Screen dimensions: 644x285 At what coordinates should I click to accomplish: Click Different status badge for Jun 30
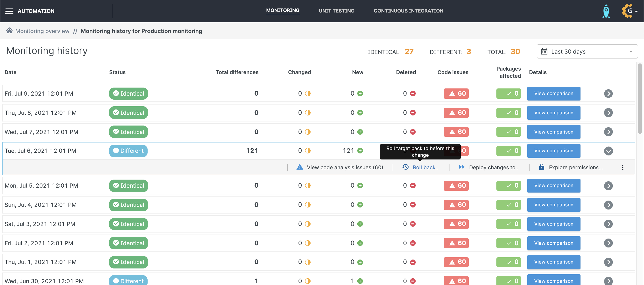pos(128,280)
